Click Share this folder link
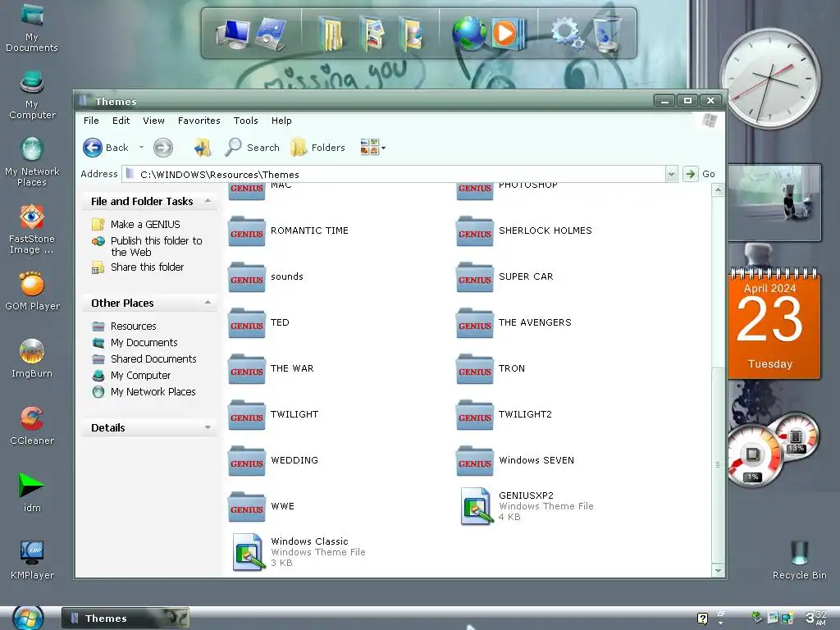The width and height of the screenshot is (840, 630). [x=148, y=267]
